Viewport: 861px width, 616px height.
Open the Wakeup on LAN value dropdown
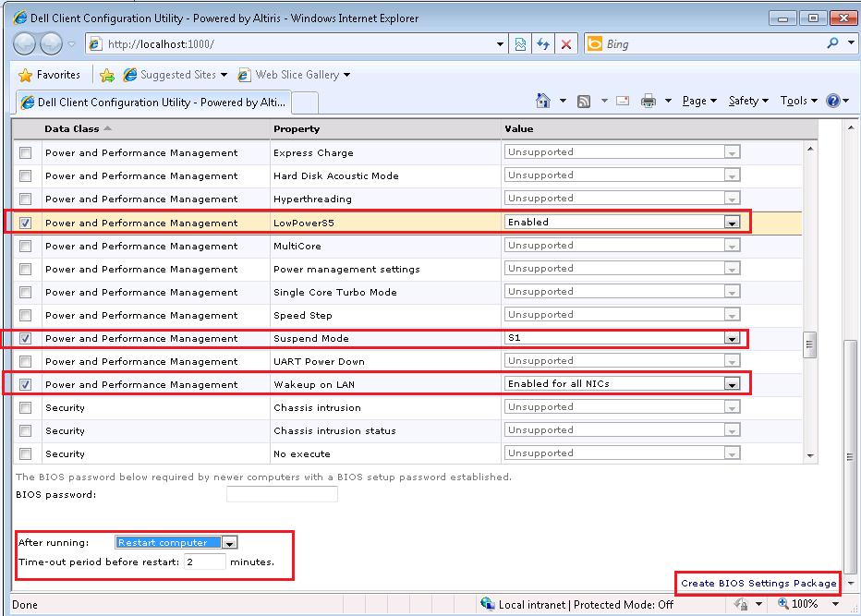733,383
